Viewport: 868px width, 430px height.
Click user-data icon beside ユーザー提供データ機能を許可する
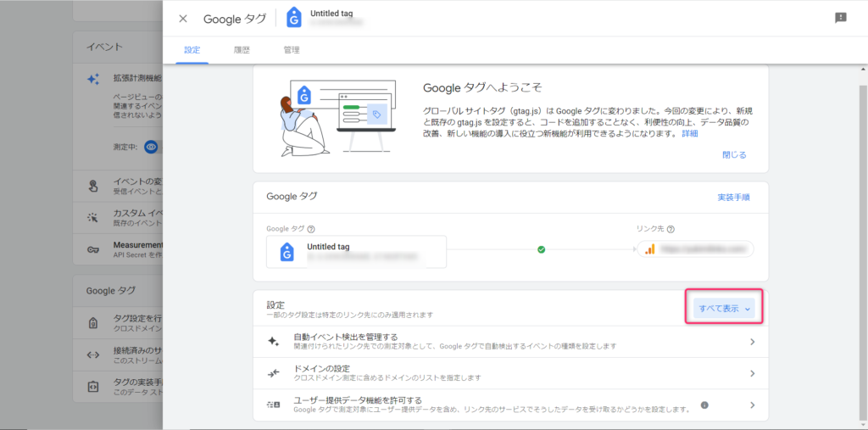pos(274,405)
